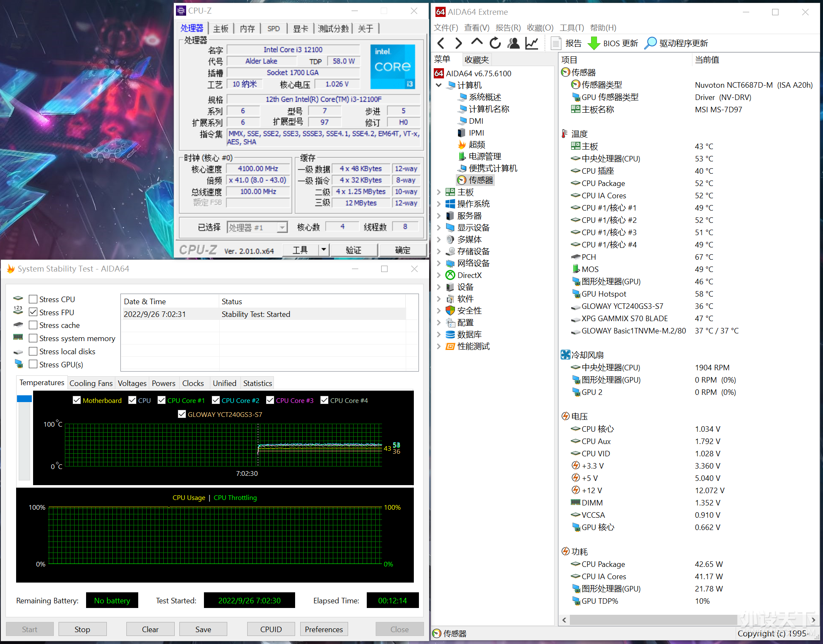Open the 工具(T) menu in AIDA64
823x644 pixels.
click(572, 28)
